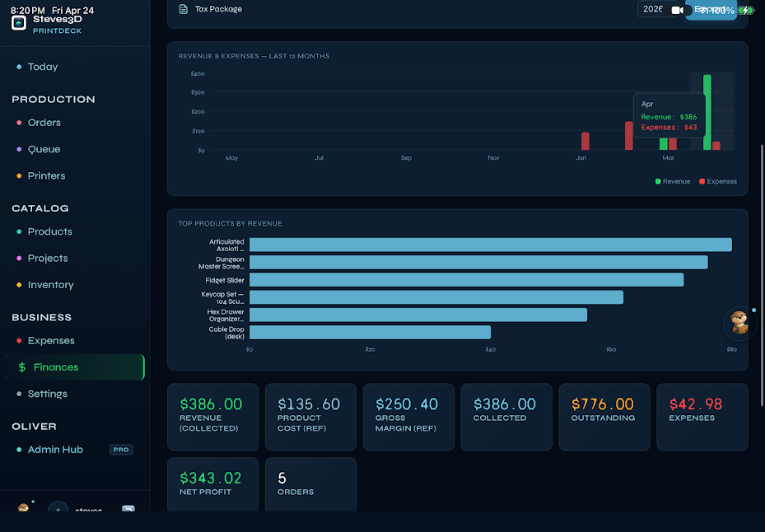Click the chat bubble icon near the steves profile
The width and height of the screenshot is (765, 532).
pos(128,511)
